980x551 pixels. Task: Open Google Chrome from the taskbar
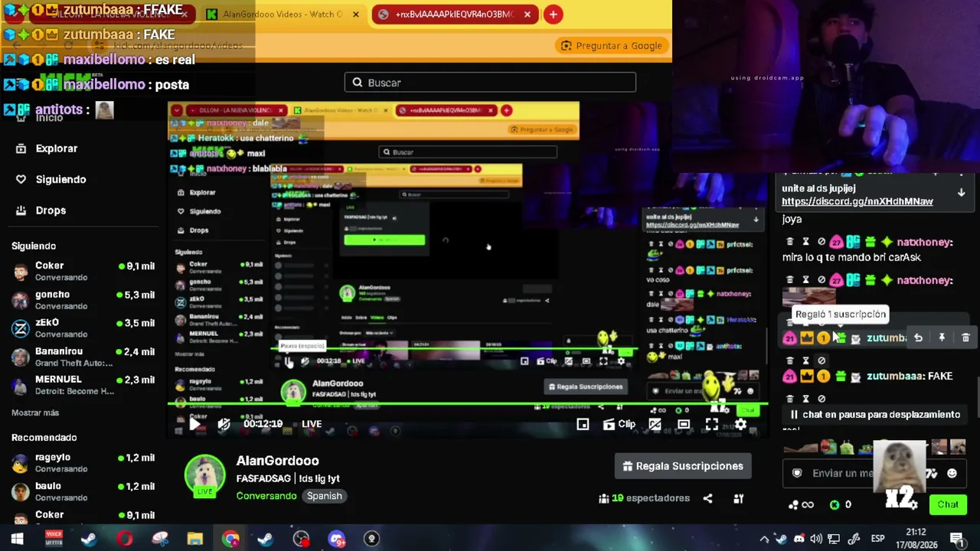230,539
